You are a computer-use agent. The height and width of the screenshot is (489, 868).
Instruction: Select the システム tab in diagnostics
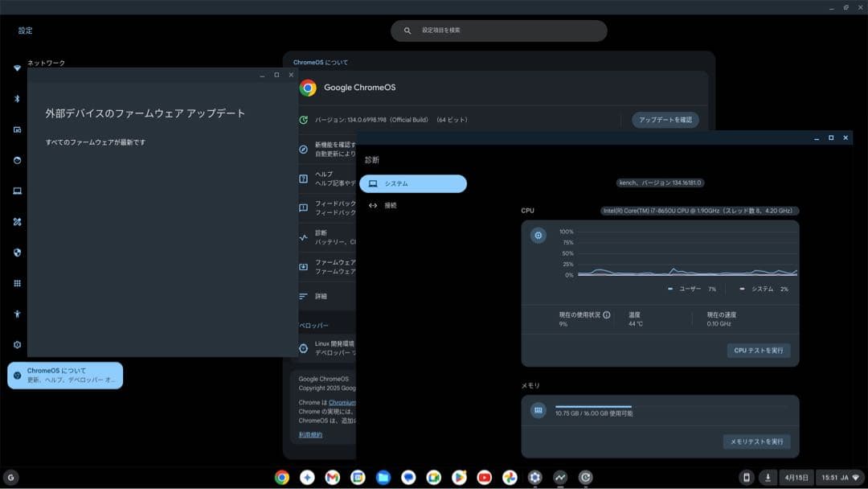pos(412,183)
